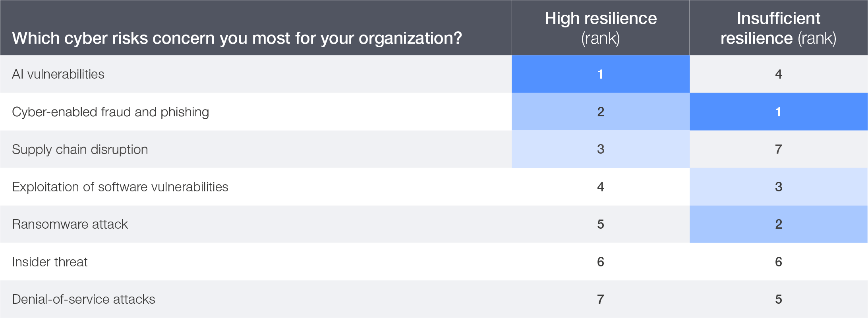Click Cyber-enabled fraud and phishing label
This screenshot has width=868, height=318.
coord(110,112)
